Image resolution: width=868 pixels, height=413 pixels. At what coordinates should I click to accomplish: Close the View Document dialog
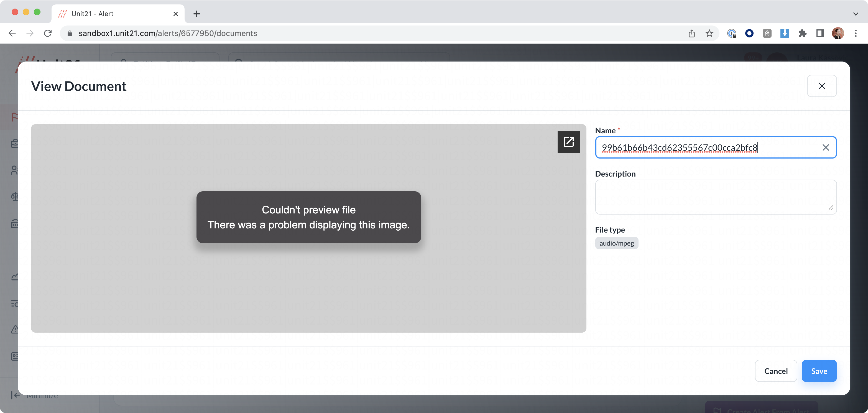click(821, 86)
